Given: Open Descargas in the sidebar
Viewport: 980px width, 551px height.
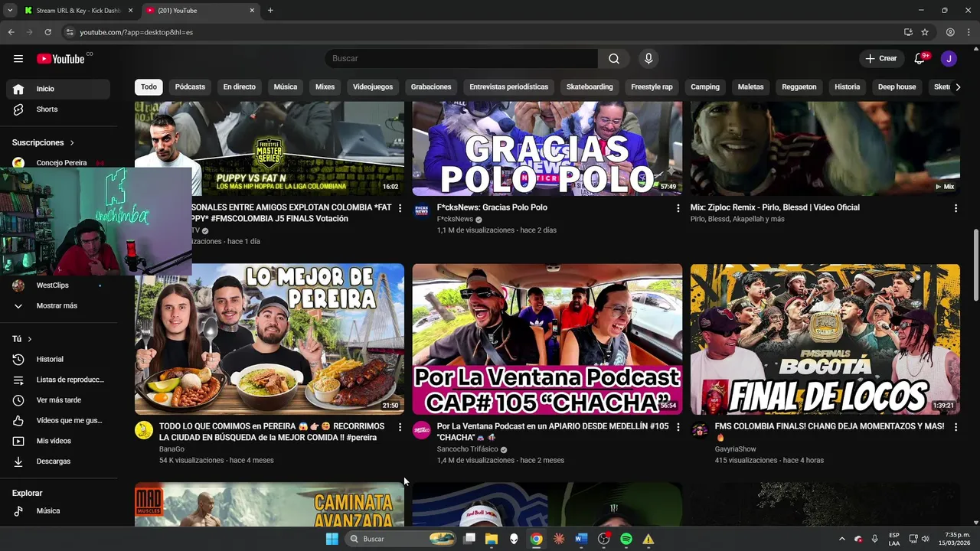Looking at the screenshot, I should coord(58,461).
